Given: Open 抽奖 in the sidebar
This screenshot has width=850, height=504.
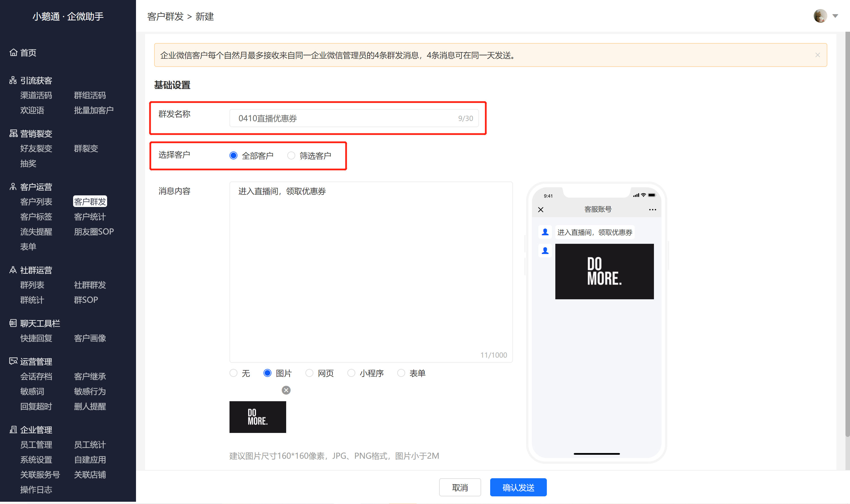Looking at the screenshot, I should point(28,163).
